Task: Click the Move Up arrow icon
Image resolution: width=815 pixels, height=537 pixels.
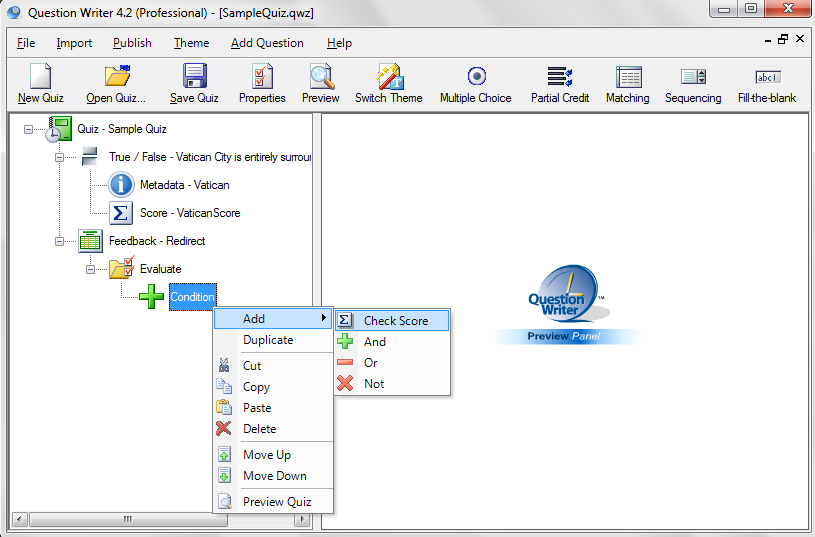Action: coord(225,455)
